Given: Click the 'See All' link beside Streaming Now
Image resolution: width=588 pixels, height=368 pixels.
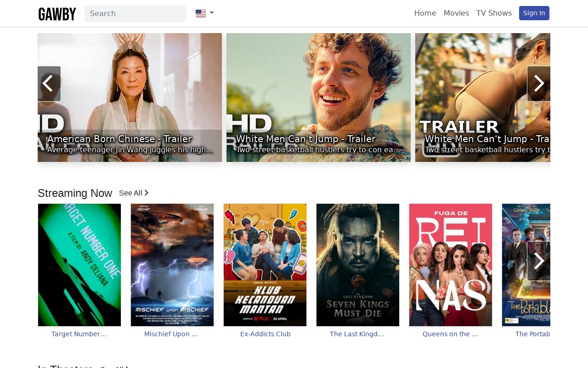Looking at the screenshot, I should (134, 193).
